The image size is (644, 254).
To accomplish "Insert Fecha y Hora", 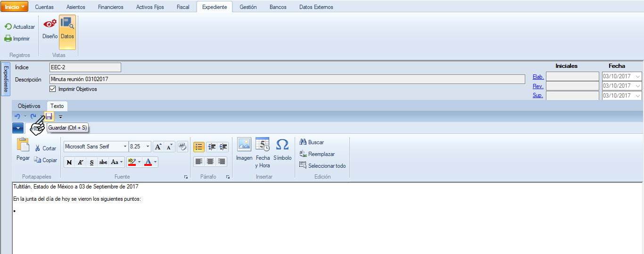I will 263,152.
